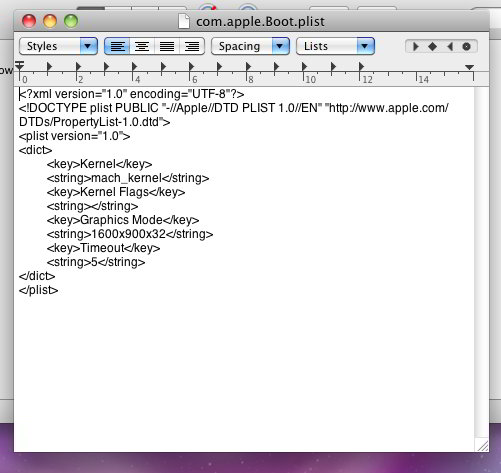The height and width of the screenshot is (473, 501).
Task: Click the com.apple.Boot.plist window title
Action: coord(260,22)
